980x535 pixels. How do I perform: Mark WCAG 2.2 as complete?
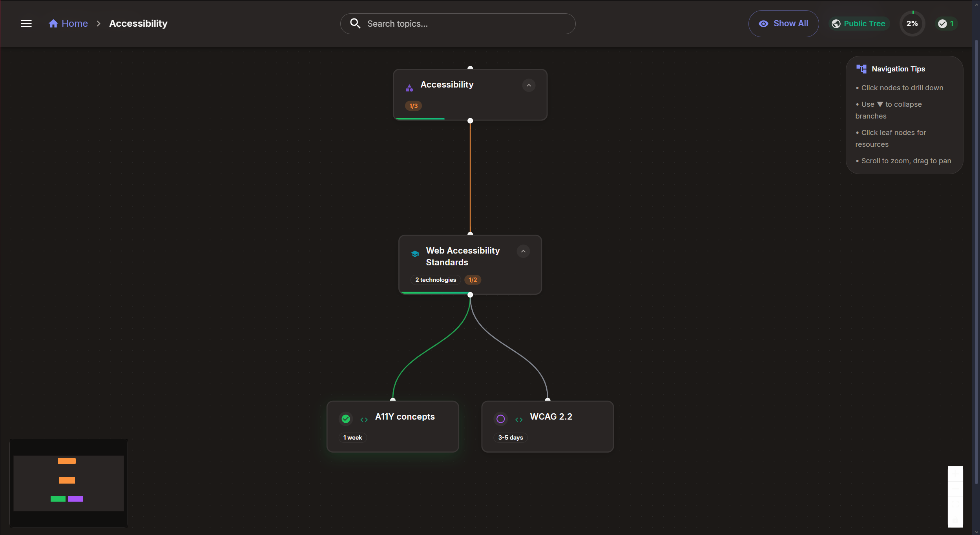pos(500,419)
